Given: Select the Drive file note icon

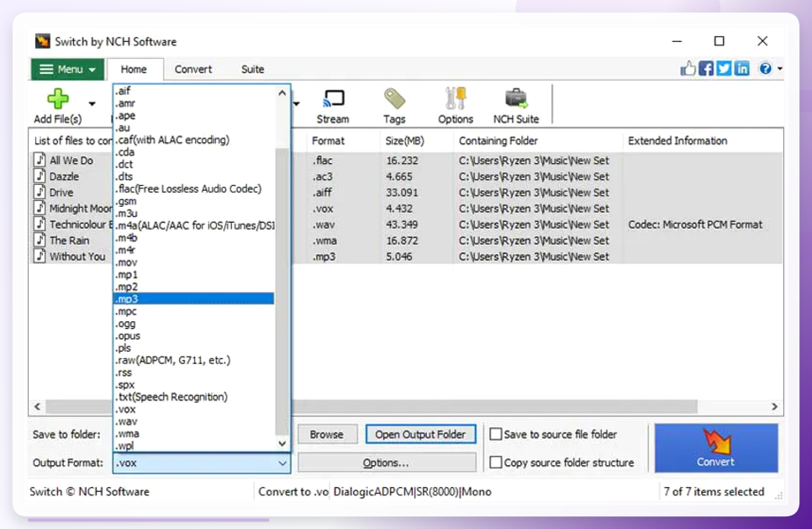Looking at the screenshot, I should click(40, 192).
